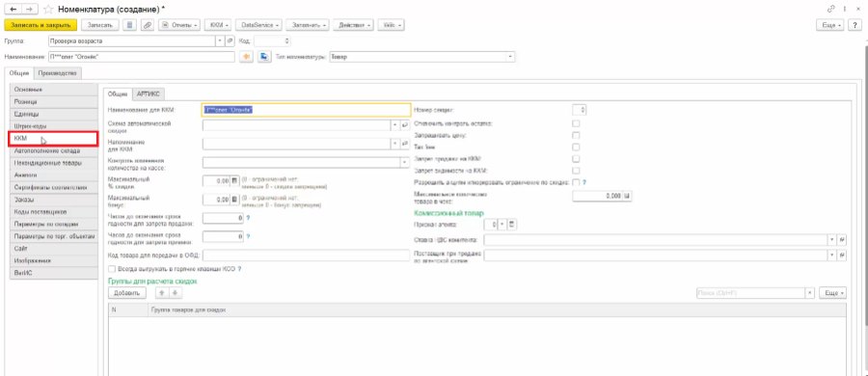The width and height of the screenshot is (868, 376).
Task: Open help with the question mark button
Action: coord(855,25)
